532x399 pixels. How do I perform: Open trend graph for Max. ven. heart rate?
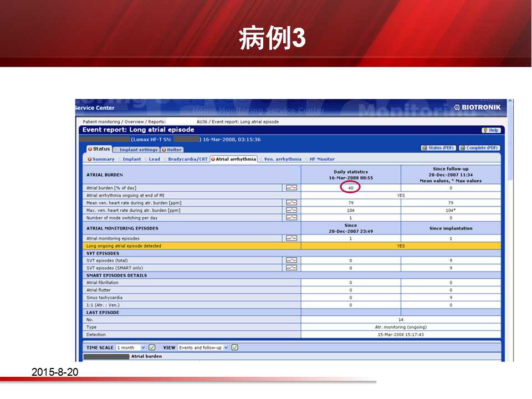point(291,210)
